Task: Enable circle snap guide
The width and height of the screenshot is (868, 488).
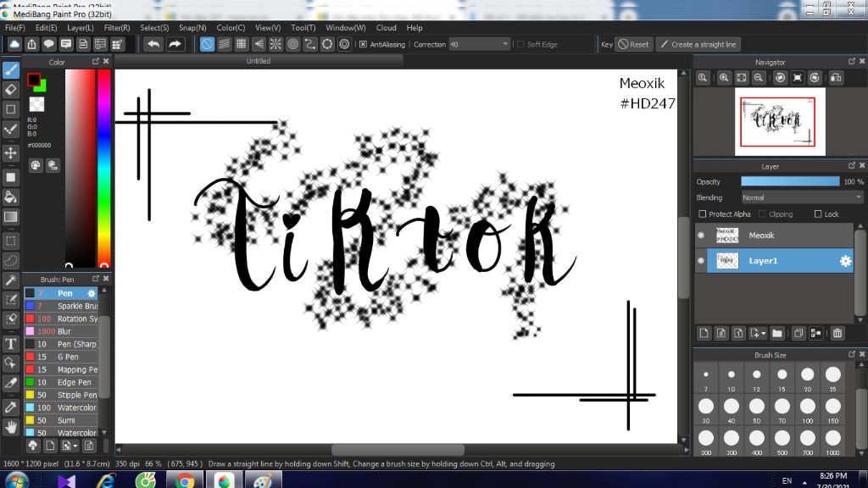Action: point(292,44)
